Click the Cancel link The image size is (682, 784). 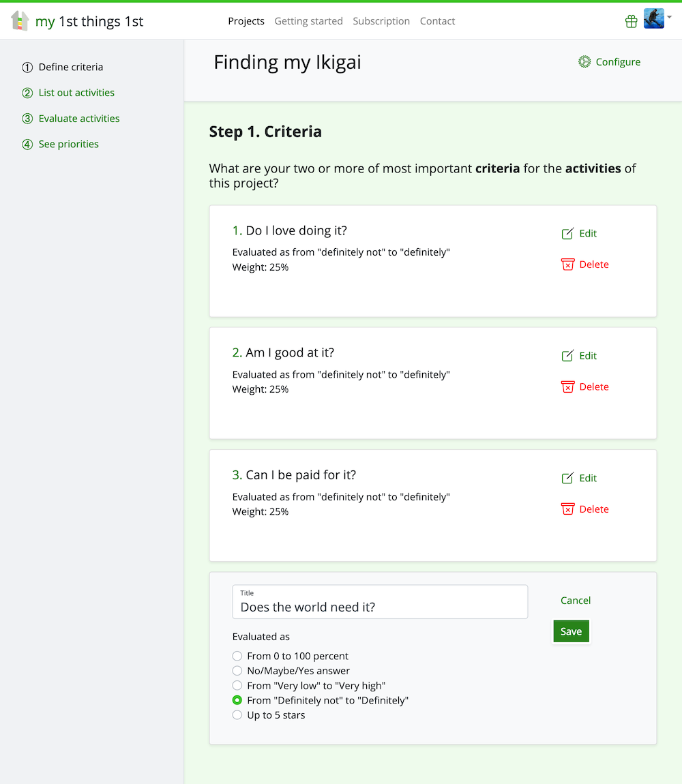pyautogui.click(x=575, y=601)
